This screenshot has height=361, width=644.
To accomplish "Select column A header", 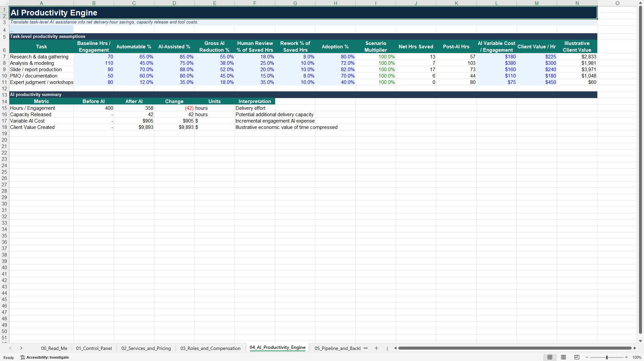I will tap(41, 3).
